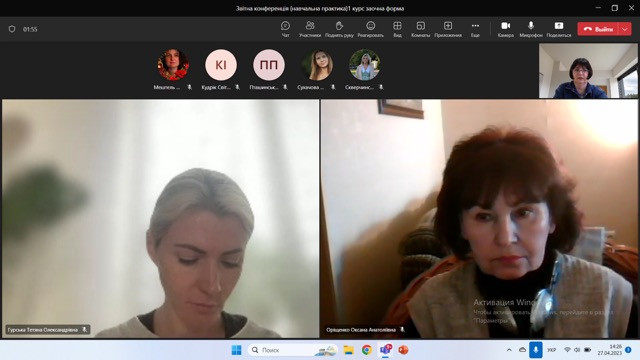
Task: Share your screen content
Action: [559, 29]
